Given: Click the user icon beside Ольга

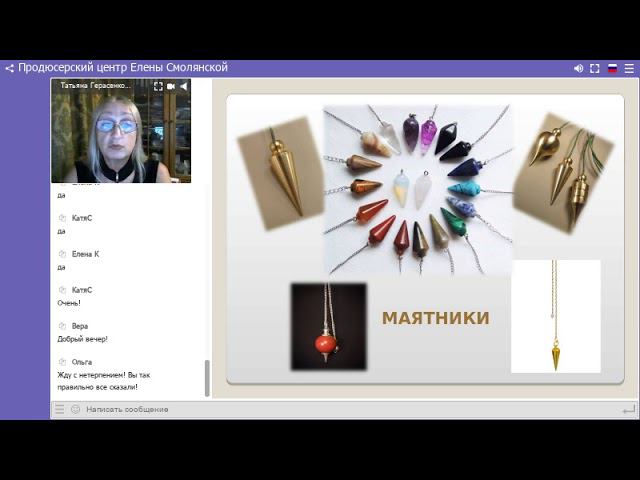Looking at the screenshot, I should point(62,362).
